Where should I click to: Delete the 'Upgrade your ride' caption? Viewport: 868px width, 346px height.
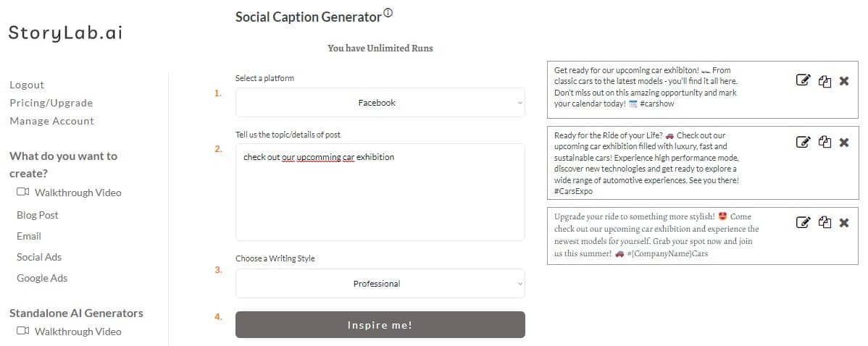[x=844, y=222]
